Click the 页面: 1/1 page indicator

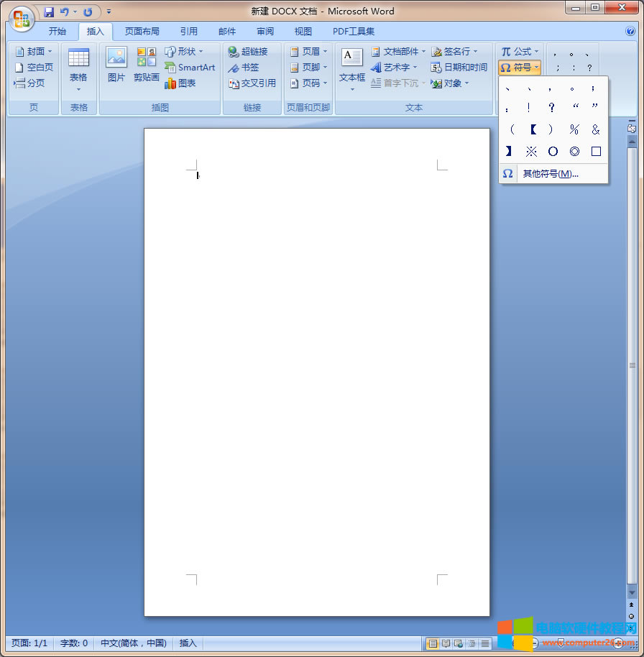coord(29,643)
